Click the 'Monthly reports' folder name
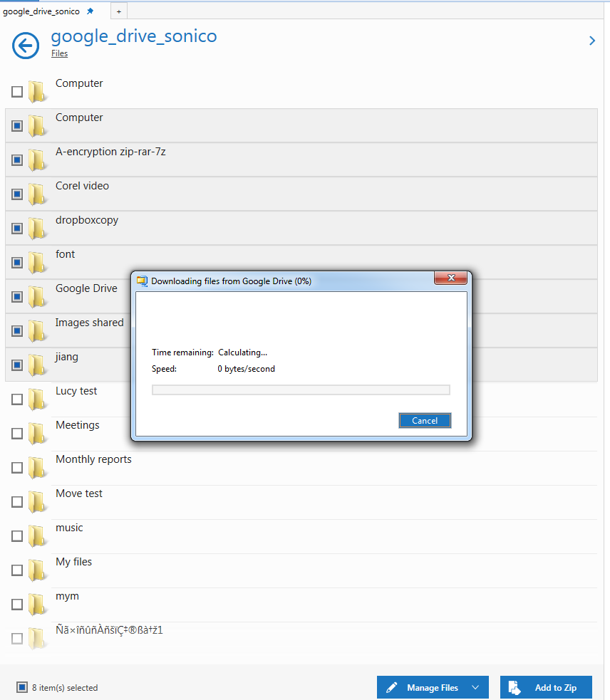Screen dimensions: 610x700 click(x=93, y=459)
